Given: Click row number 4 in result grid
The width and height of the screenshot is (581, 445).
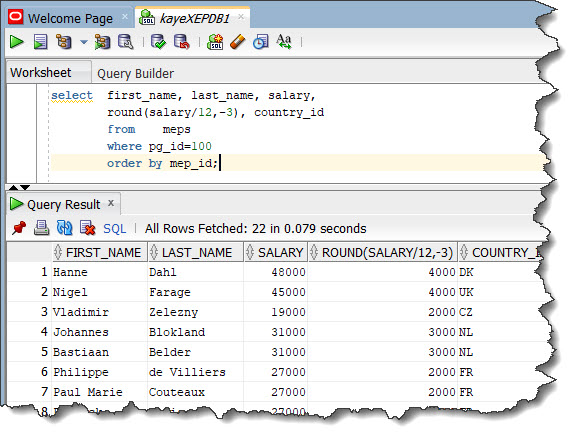Looking at the screenshot, I should 44,331.
